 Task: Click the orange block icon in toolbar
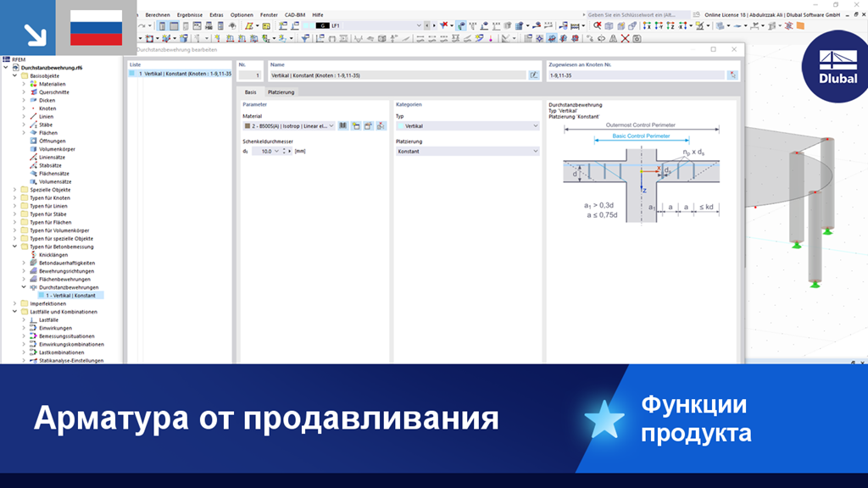(x=800, y=25)
